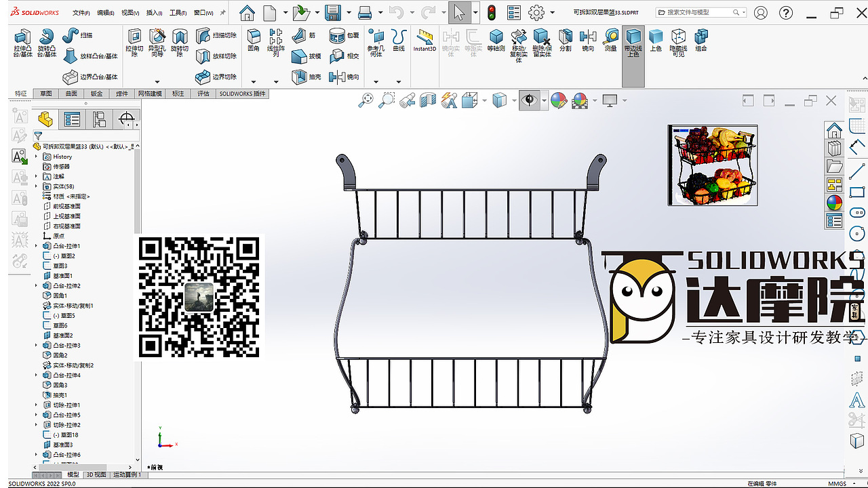Pin the menu bar with pushpin
The width and height of the screenshot is (868, 488).
[222, 12]
